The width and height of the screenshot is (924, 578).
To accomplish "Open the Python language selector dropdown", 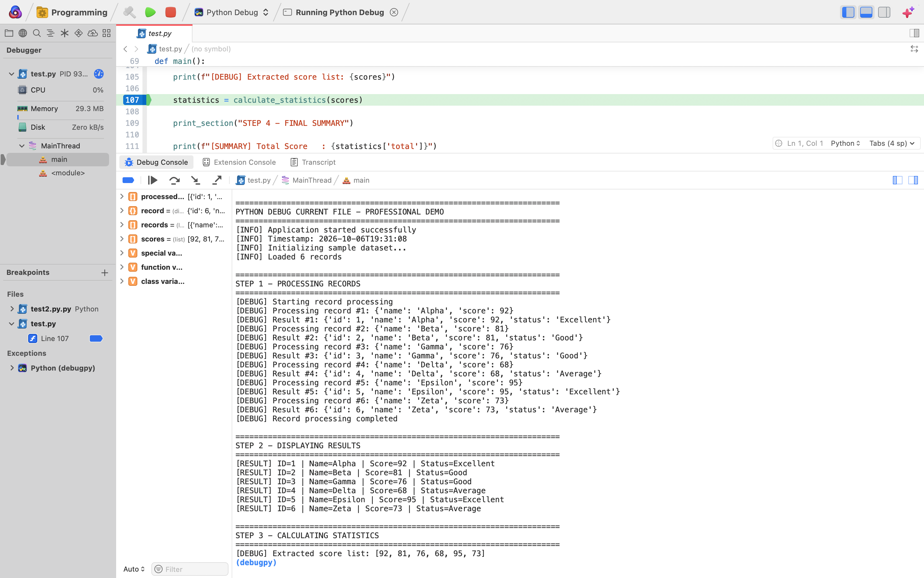I will [x=845, y=143].
